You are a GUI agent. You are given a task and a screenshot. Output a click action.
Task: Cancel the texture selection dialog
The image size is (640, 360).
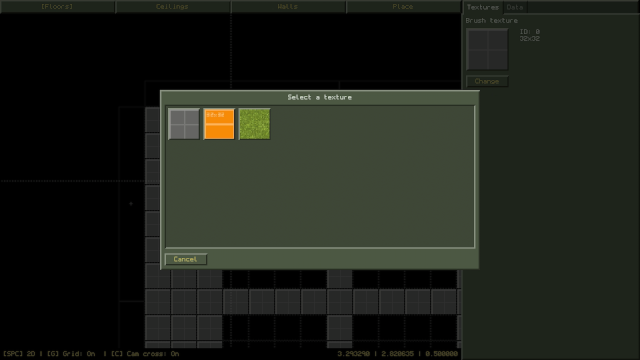(186, 259)
